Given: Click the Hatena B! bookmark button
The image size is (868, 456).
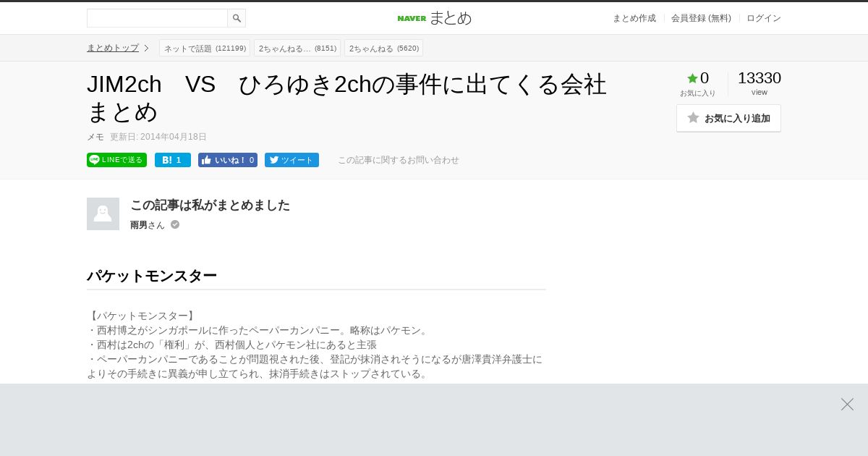Looking at the screenshot, I should click(x=173, y=160).
